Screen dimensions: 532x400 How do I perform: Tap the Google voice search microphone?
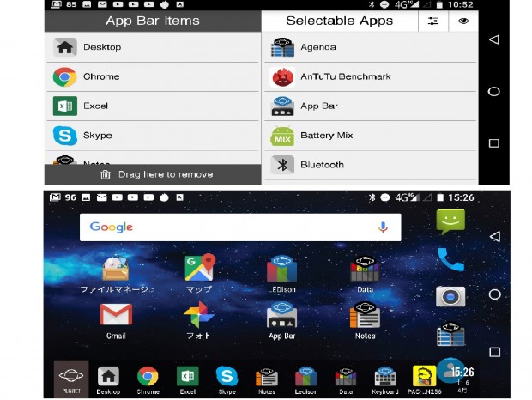[x=383, y=227]
